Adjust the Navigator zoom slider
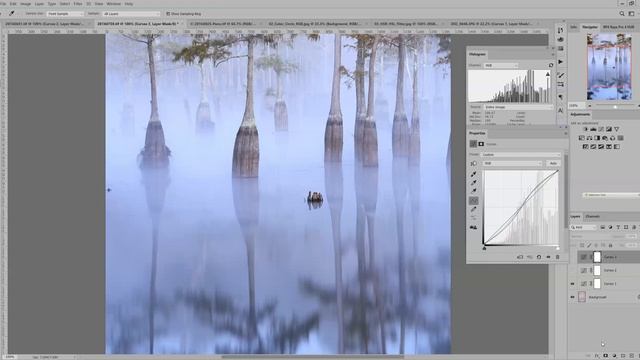This screenshot has height=360, width=640. point(615,107)
